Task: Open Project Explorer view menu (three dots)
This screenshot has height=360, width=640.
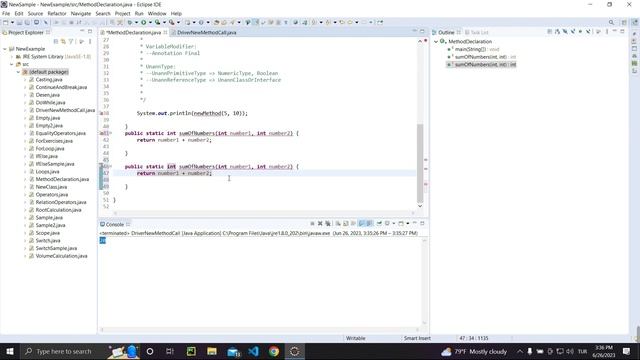Action: [x=90, y=41]
